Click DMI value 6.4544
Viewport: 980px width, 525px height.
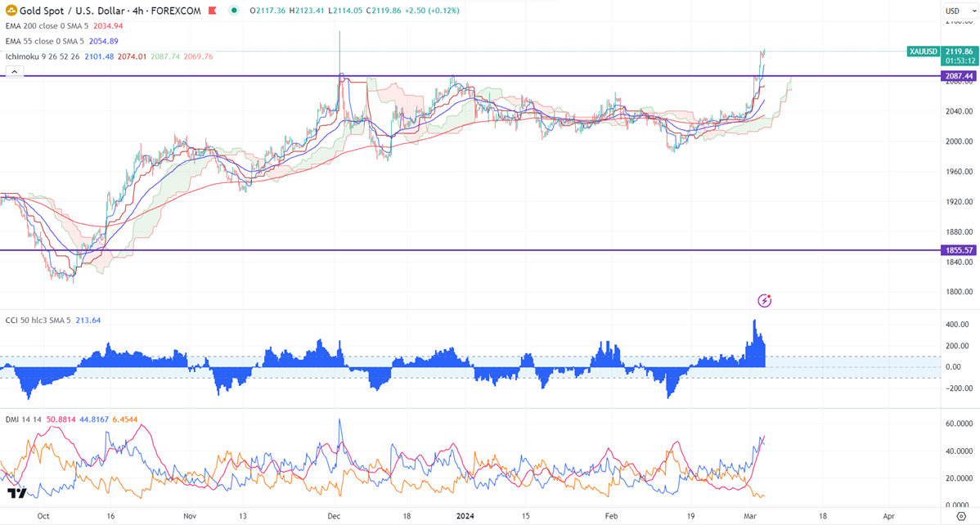[125, 420]
